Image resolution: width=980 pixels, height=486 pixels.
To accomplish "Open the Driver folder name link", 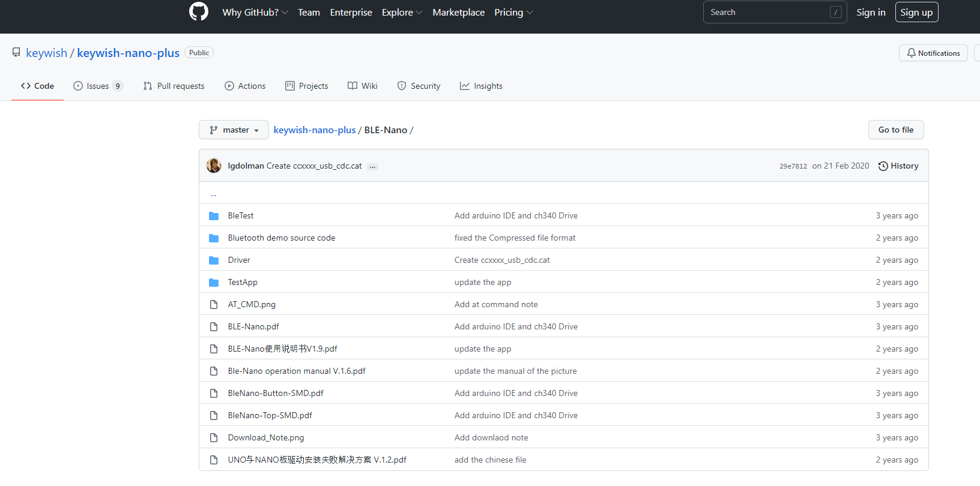I will click(x=239, y=260).
